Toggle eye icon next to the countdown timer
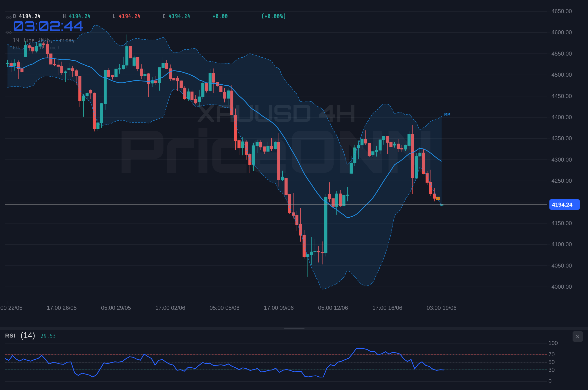588x390 pixels. click(8, 32)
